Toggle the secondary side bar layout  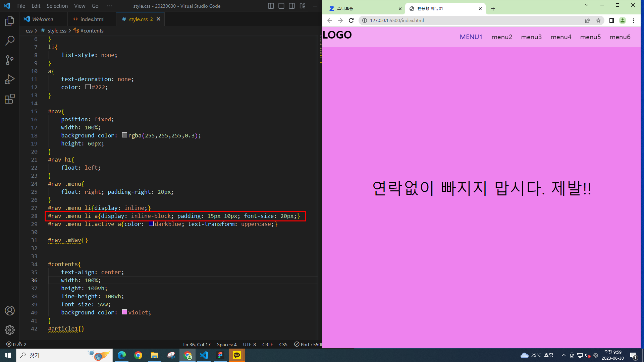(x=292, y=6)
